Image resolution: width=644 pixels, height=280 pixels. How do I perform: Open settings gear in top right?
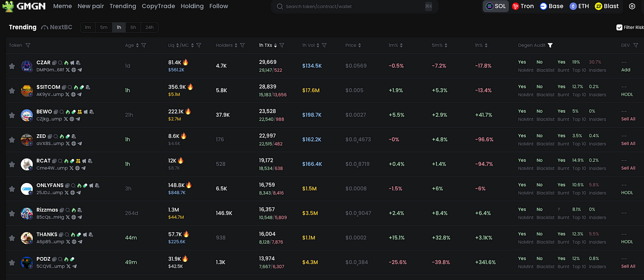point(632,6)
